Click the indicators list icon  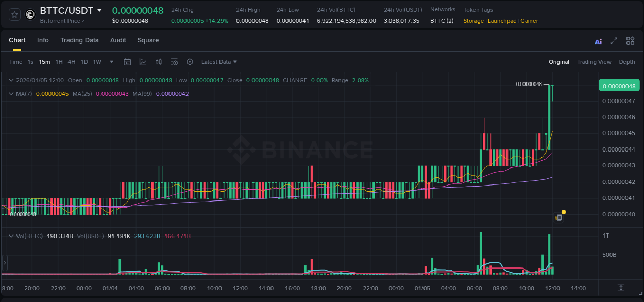[174, 61]
